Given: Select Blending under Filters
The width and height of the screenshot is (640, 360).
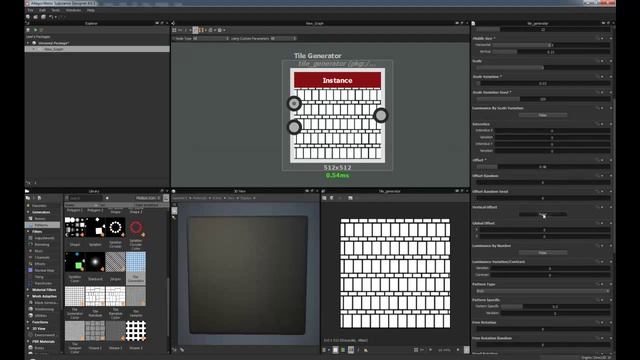Looking at the screenshot, I should point(42,244).
